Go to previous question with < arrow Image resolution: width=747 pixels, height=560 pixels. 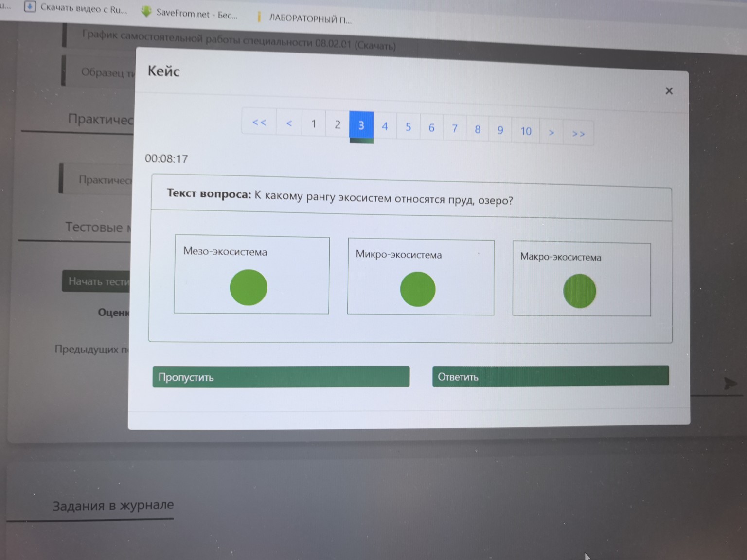289,123
